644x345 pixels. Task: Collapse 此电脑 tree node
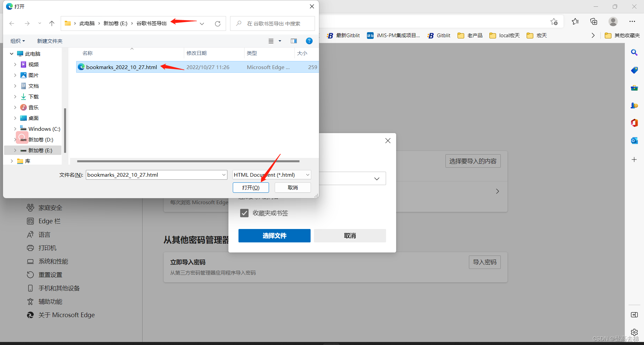[x=12, y=54]
